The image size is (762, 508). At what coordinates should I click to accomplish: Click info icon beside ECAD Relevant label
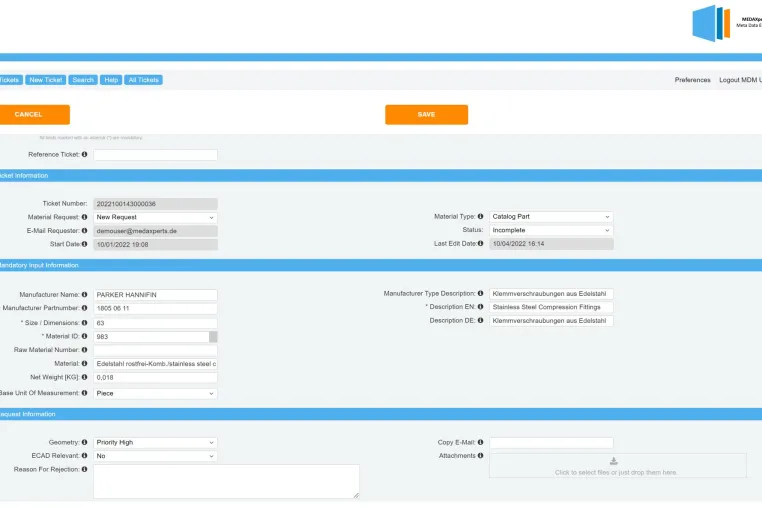[x=85, y=456]
